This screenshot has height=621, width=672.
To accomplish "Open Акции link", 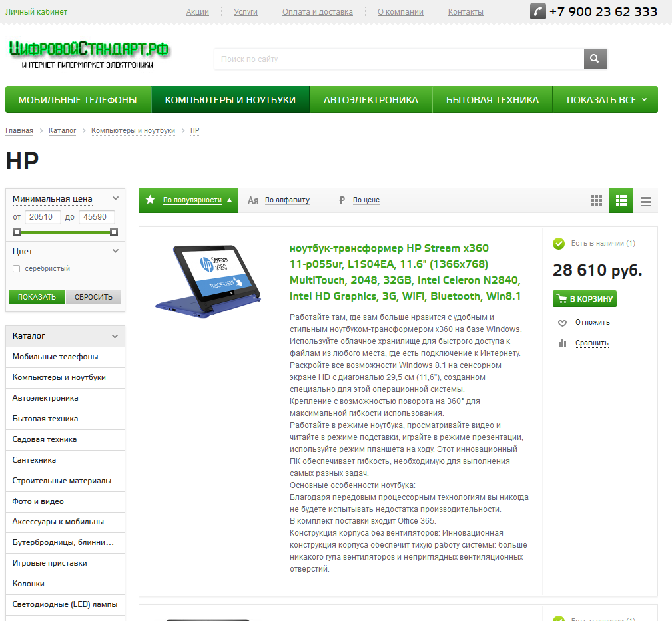I will (198, 12).
